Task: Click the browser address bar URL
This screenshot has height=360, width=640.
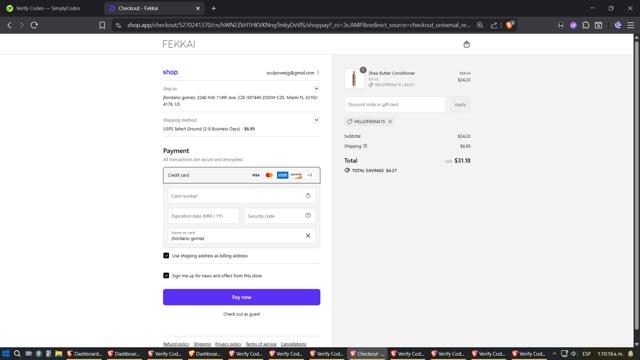Action: (x=298, y=25)
